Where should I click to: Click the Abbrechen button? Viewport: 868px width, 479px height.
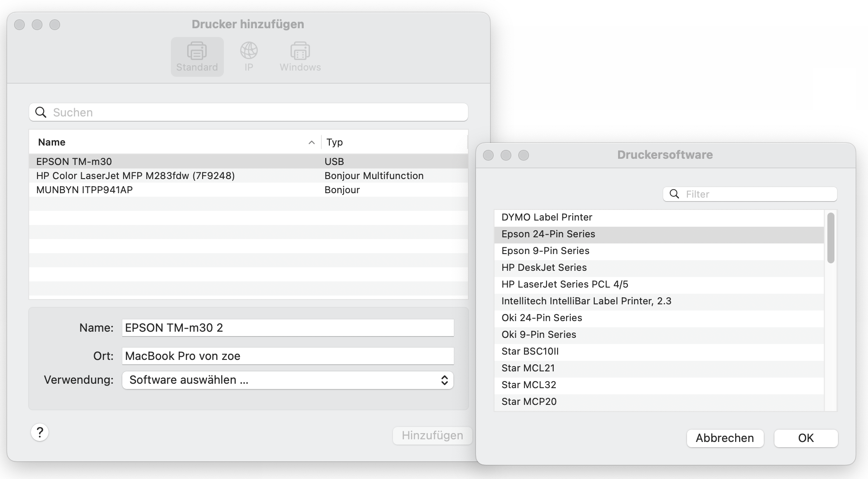[x=725, y=438]
